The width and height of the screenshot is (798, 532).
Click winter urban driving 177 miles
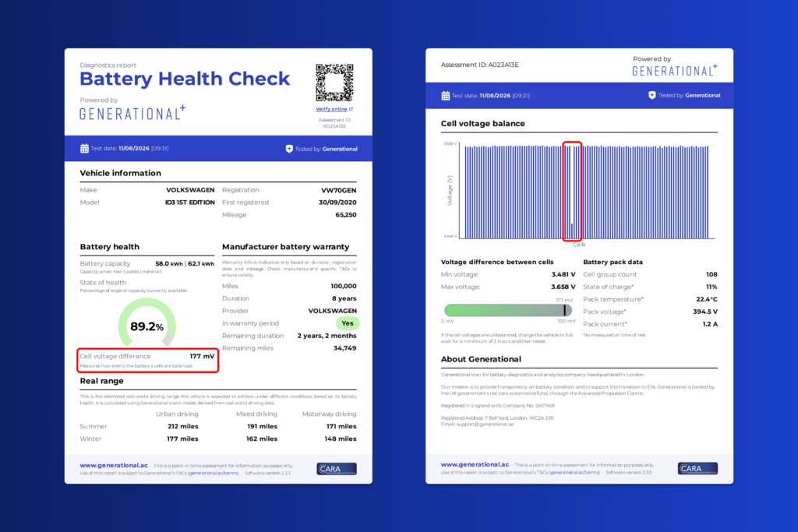(182, 439)
